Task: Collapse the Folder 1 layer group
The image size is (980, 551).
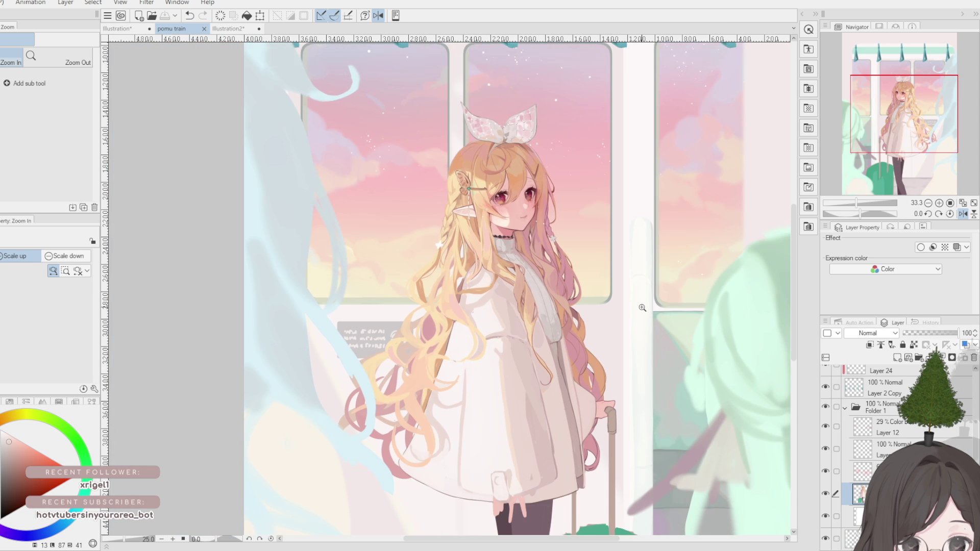Action: [845, 408]
